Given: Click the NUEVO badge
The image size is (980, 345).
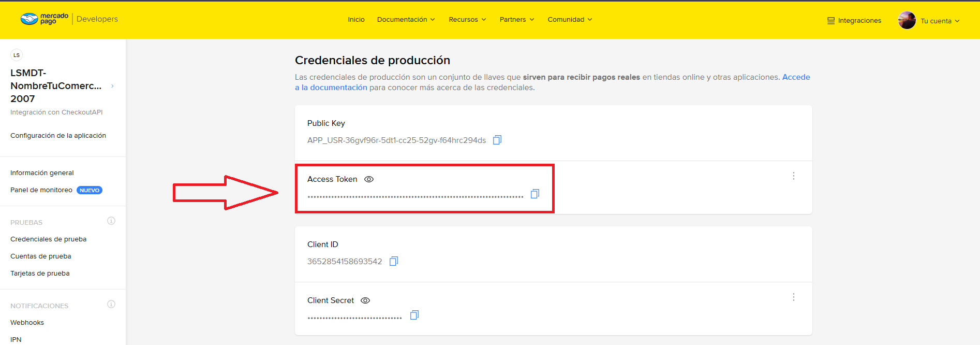Looking at the screenshot, I should (90, 190).
